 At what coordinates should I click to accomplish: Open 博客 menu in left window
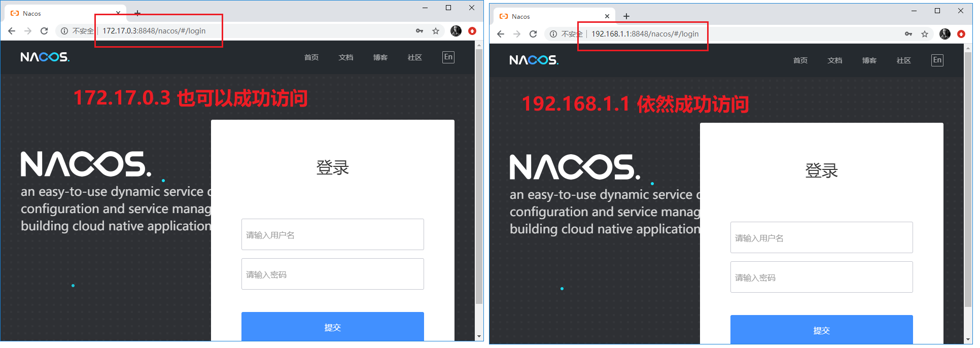click(x=380, y=57)
